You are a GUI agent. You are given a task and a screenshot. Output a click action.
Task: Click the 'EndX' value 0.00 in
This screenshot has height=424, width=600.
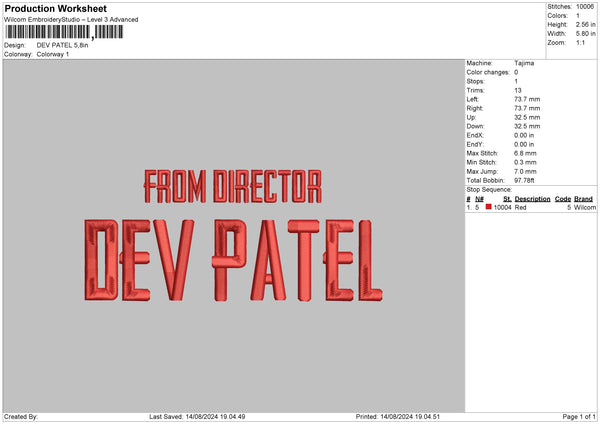coord(524,135)
